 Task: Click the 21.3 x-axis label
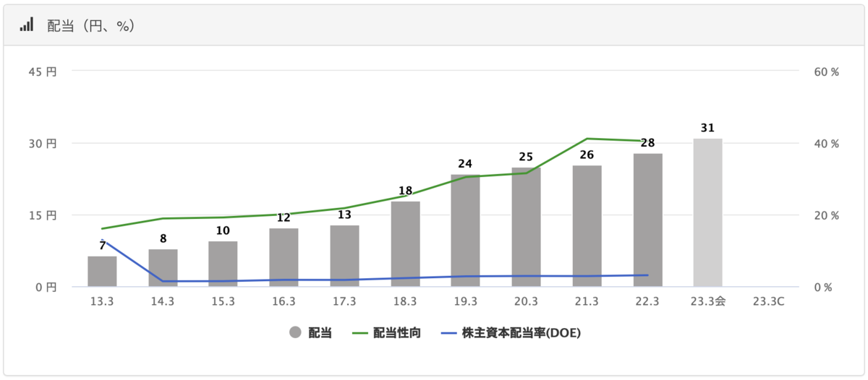coord(587,302)
